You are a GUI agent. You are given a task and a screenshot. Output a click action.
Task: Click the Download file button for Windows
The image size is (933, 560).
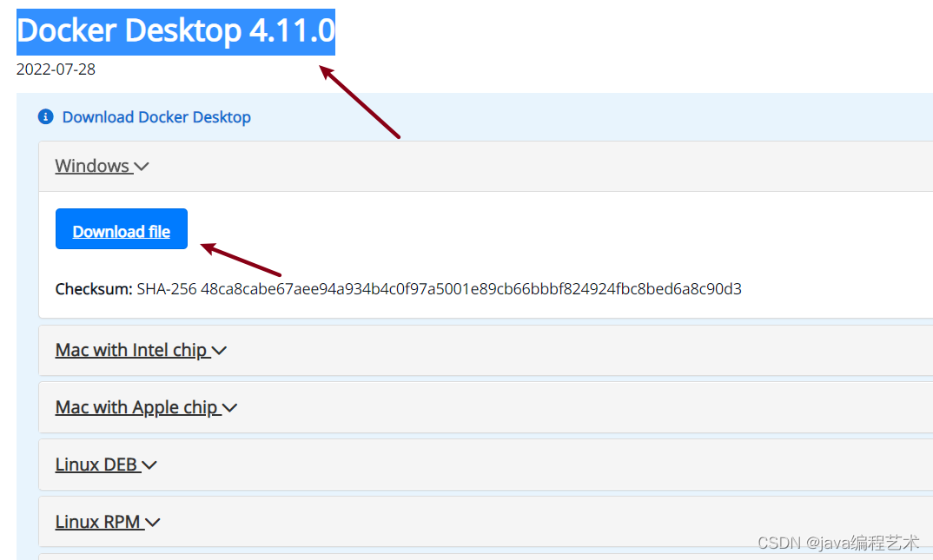122,229
